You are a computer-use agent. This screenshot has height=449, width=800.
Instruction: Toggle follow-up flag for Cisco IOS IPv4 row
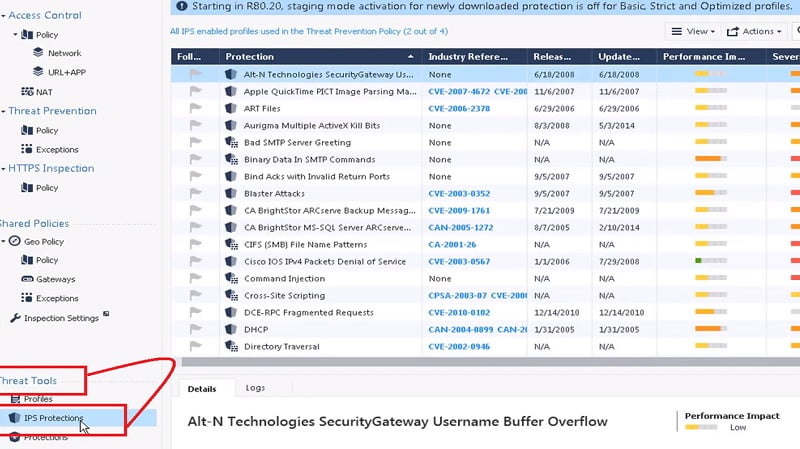[x=195, y=261]
